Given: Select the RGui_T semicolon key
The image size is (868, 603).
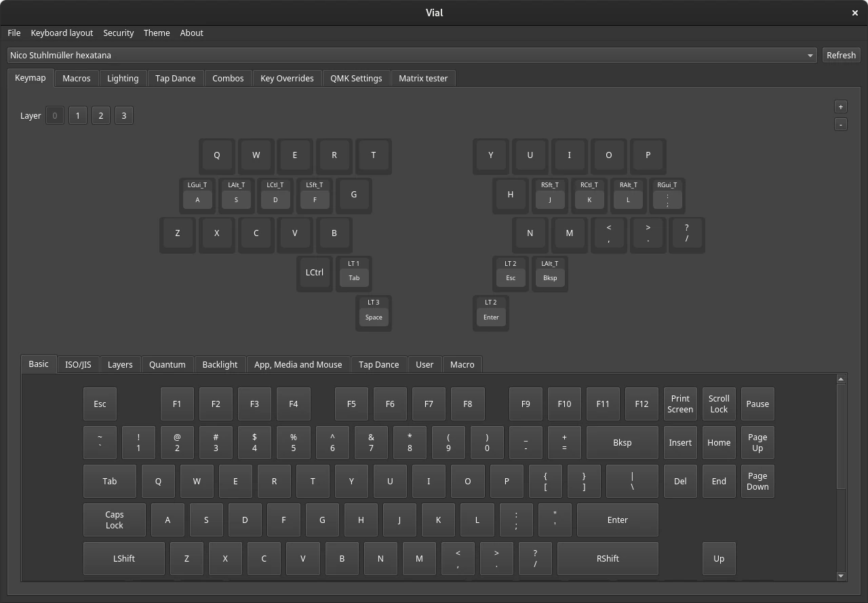Looking at the screenshot, I should coord(667,195).
